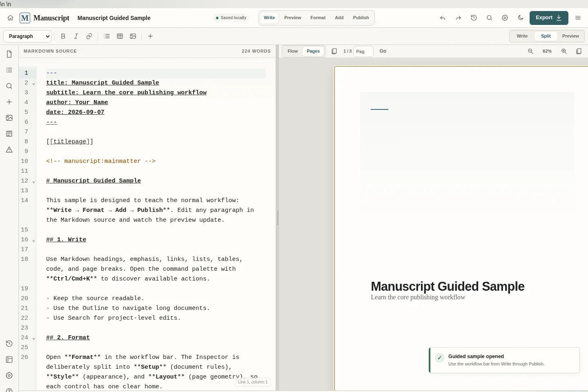This screenshot has height=392, width=588.
Task: Select the Format workflow tab
Action: (318, 18)
